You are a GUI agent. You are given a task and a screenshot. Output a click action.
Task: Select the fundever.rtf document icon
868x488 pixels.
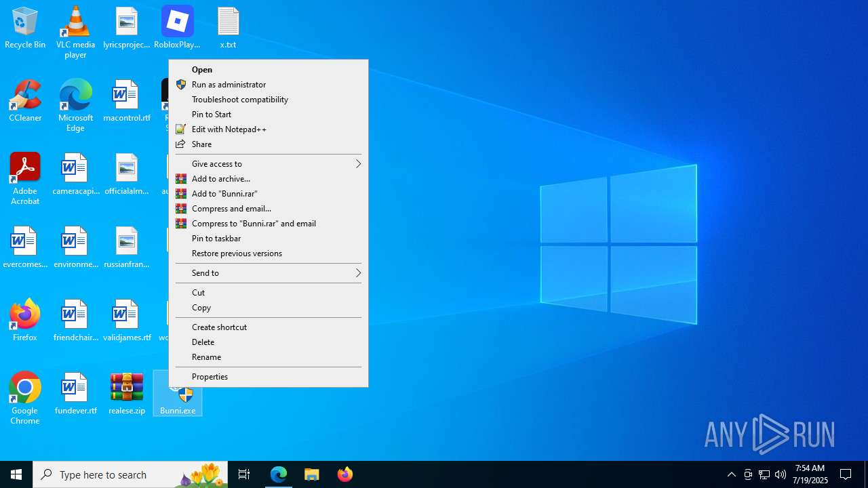pyautogui.click(x=75, y=394)
